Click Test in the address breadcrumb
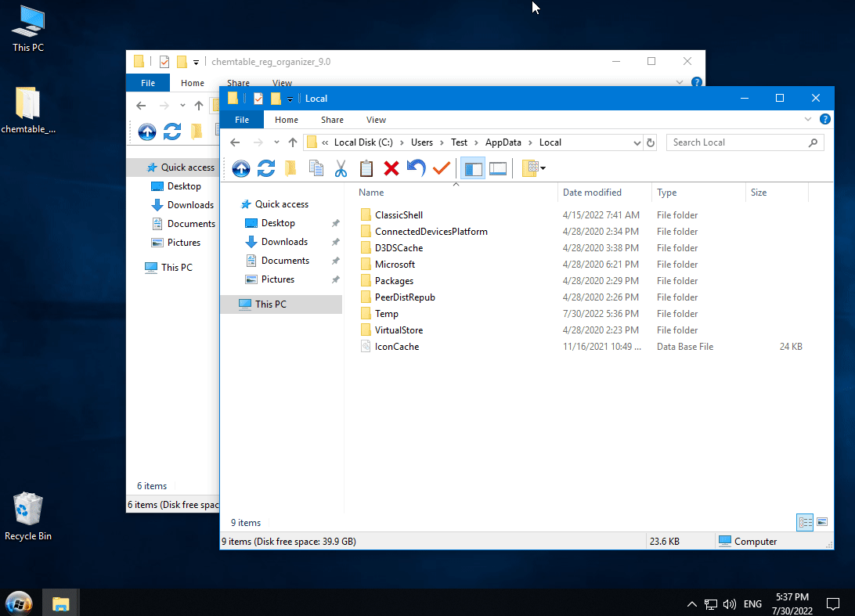This screenshot has height=616, width=855. pos(459,142)
